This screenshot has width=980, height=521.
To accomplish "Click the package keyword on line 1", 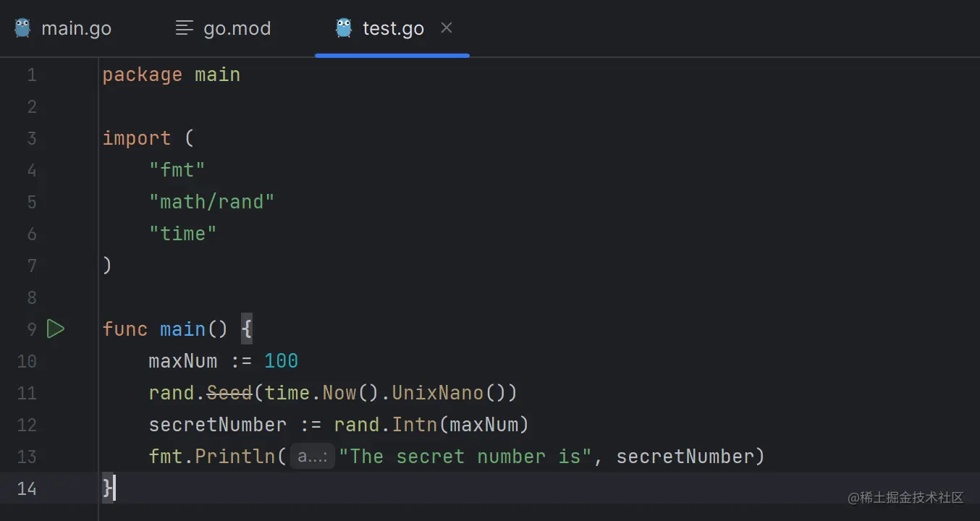I will [x=142, y=75].
